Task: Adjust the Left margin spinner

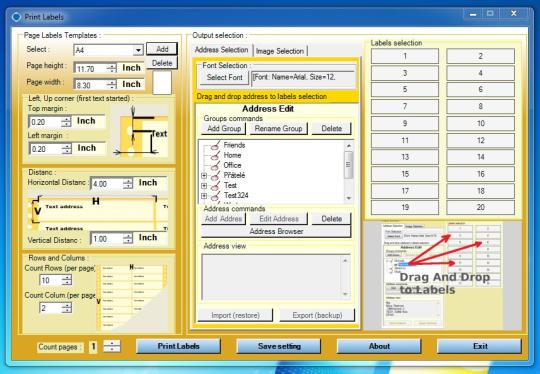Action: 66,149
